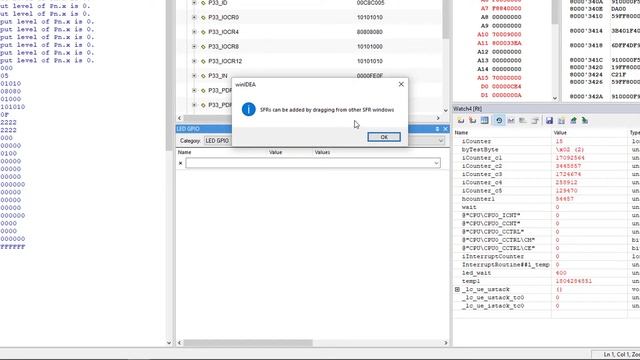Viewport: 640px width, 360px height.
Task: Select the P33_IOCR12 register row label
Action: (x=225, y=61)
